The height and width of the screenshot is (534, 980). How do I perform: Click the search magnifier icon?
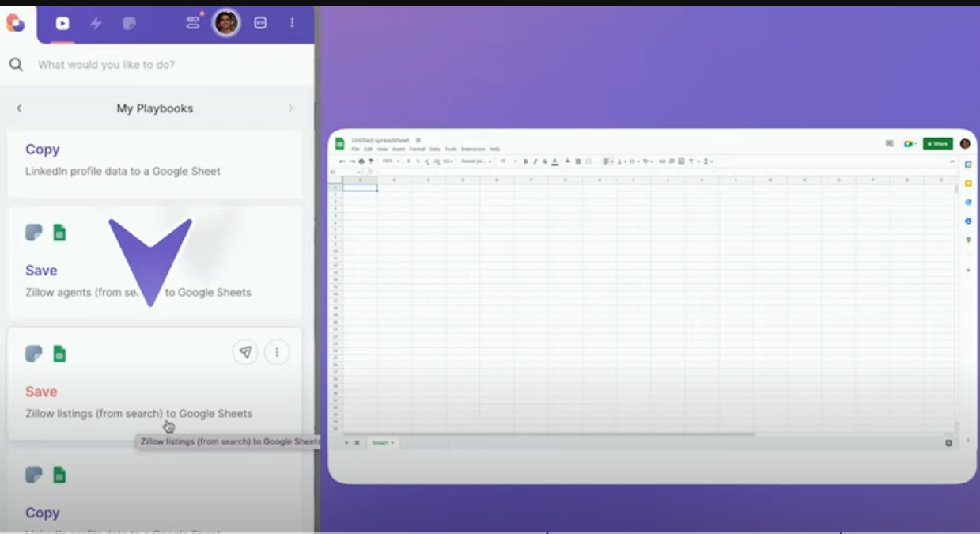(x=16, y=65)
